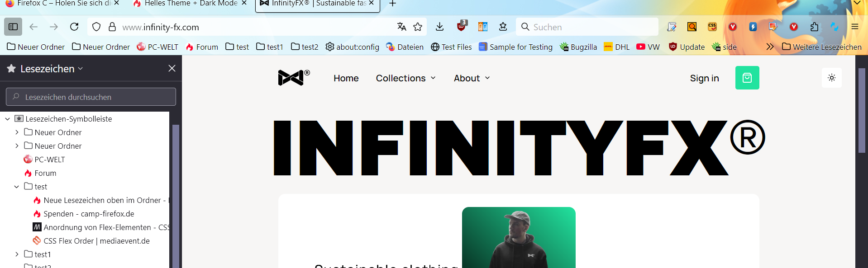Viewport: 868px width, 268px height.
Task: Select CSS Flex Order mediaevent.de bookmark
Action: click(91, 241)
